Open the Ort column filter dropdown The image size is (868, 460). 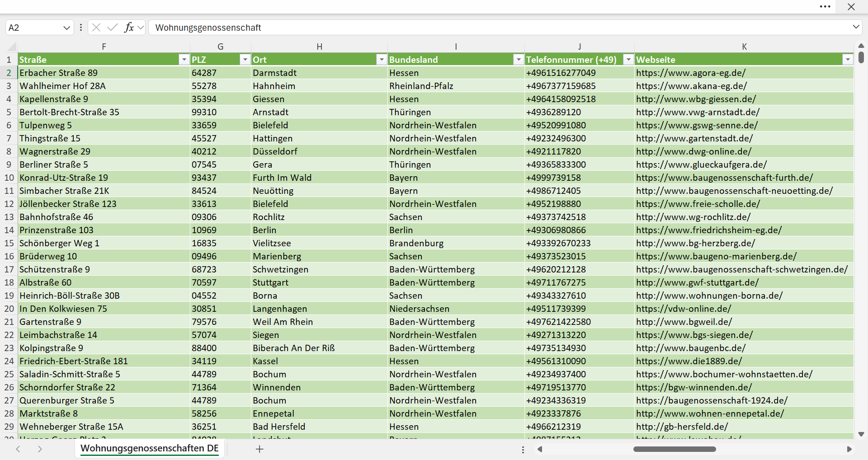pos(382,60)
